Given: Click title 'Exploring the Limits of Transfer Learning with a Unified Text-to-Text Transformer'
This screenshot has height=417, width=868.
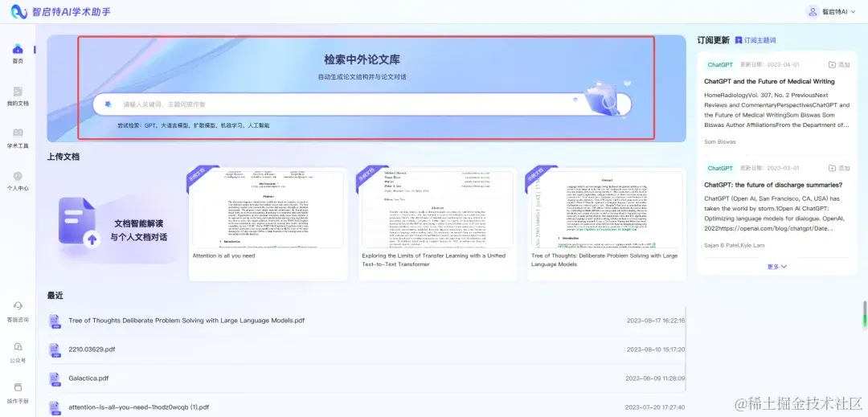Looking at the screenshot, I should 433,260.
